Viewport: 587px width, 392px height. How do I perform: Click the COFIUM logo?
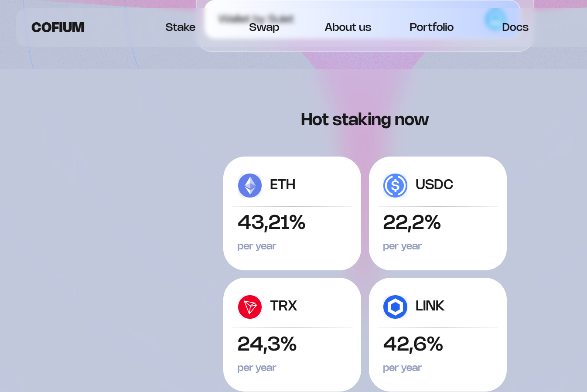58,27
